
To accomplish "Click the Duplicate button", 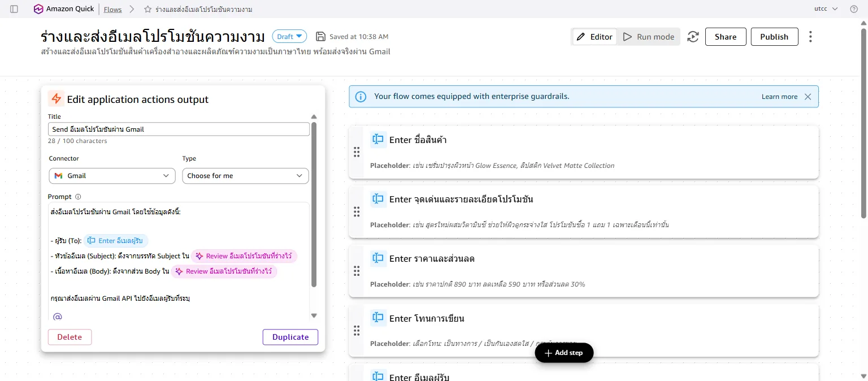I will coord(290,337).
